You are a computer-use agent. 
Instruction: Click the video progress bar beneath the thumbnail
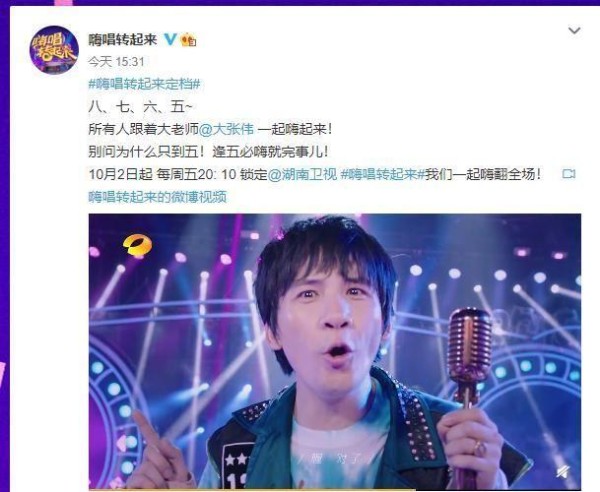(x=335, y=489)
